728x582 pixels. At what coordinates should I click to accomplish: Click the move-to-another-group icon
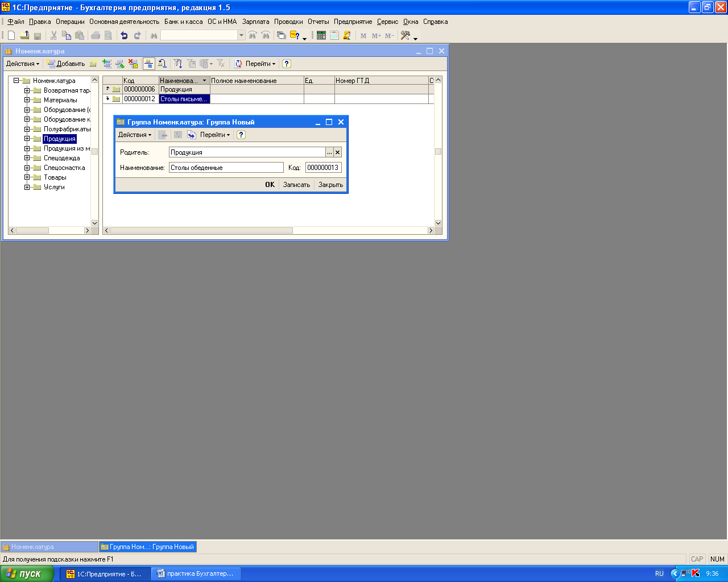[x=162, y=64]
